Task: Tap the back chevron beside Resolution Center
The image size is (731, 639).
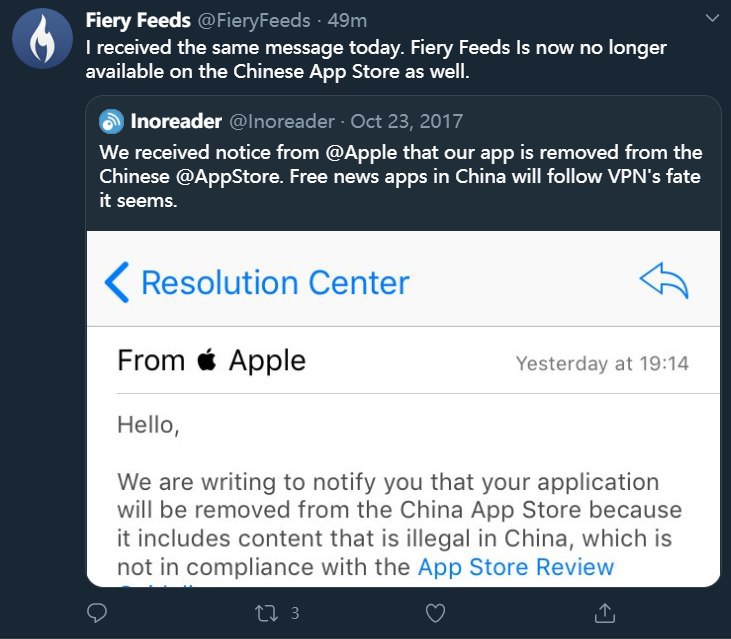Action: [x=117, y=282]
